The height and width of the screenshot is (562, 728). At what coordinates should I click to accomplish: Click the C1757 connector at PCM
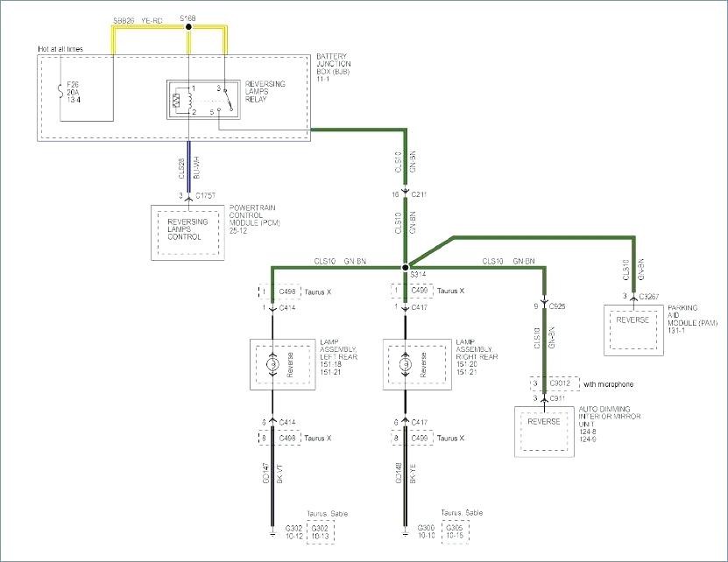point(188,197)
